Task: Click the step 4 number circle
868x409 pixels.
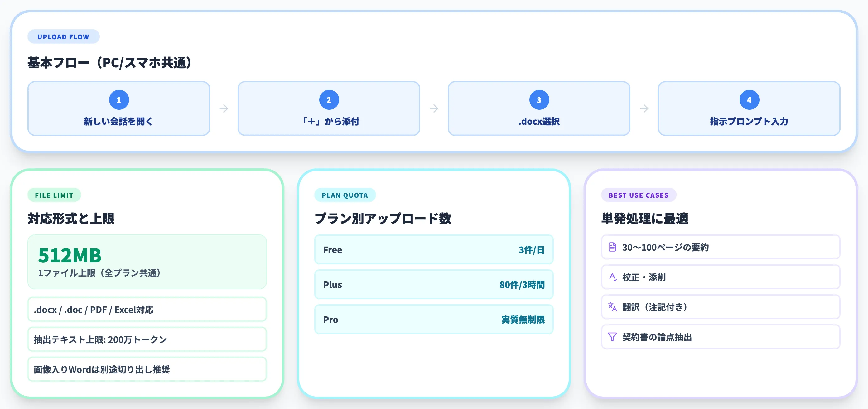Action: click(749, 100)
